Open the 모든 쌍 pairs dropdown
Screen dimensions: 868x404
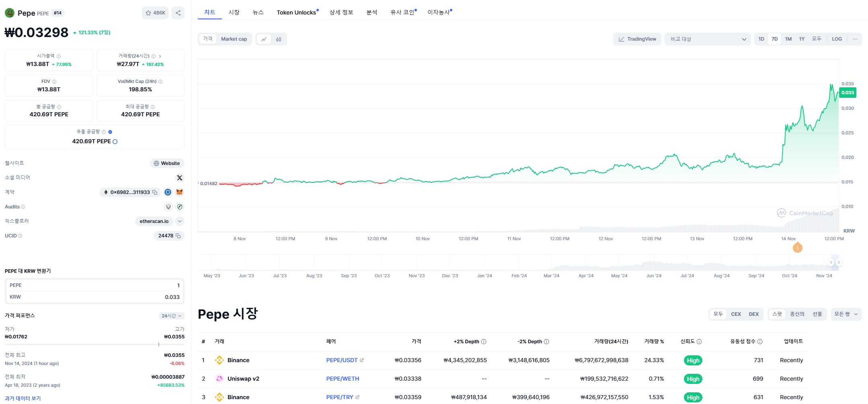coord(846,314)
